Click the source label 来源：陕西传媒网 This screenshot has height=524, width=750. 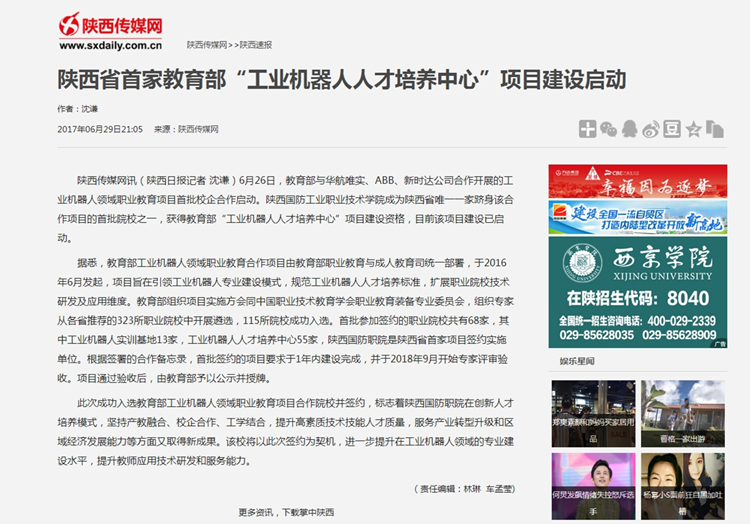coord(186,129)
